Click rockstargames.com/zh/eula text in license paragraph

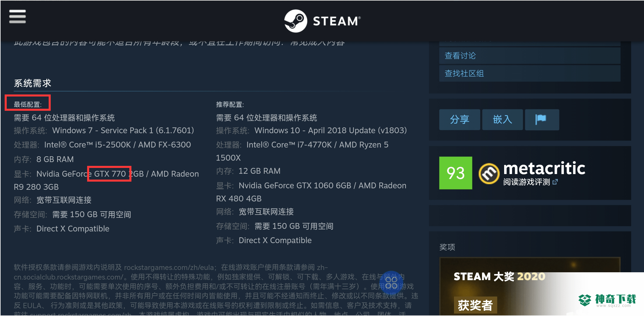(x=169, y=267)
